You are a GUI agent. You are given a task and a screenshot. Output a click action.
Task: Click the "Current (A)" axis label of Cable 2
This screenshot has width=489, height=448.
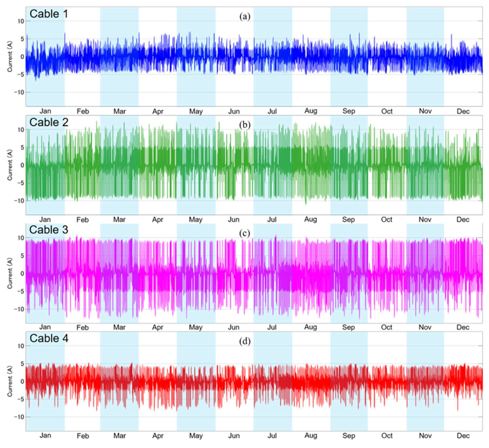click(10, 165)
